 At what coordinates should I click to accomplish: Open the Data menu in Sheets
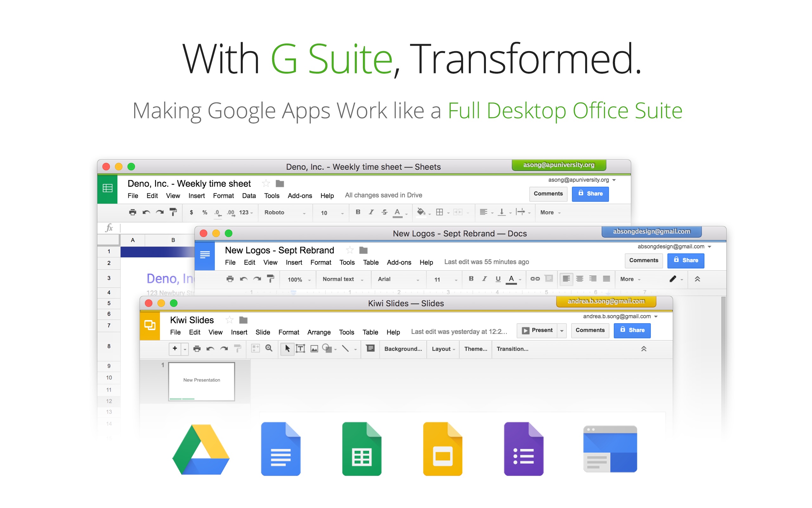(x=249, y=196)
